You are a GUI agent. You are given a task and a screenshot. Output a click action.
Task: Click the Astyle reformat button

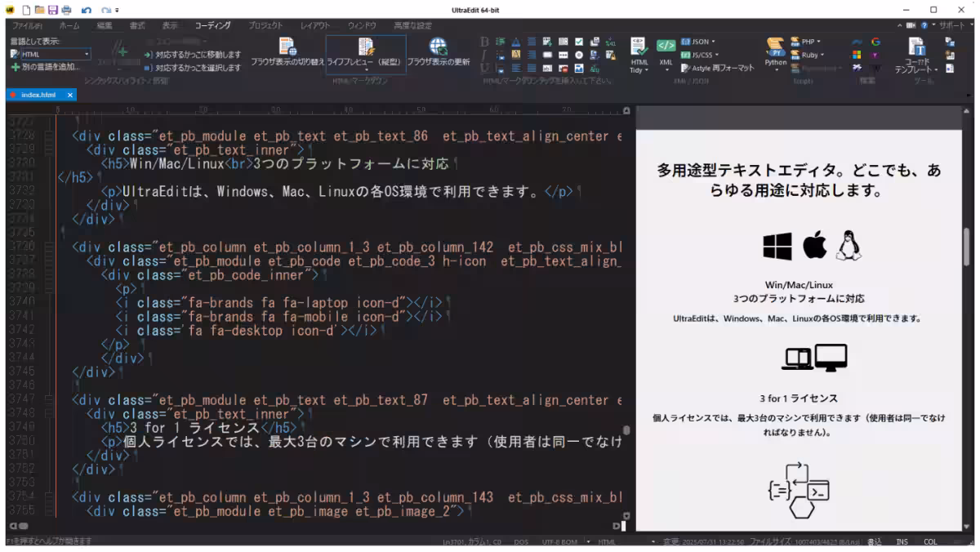[717, 69]
